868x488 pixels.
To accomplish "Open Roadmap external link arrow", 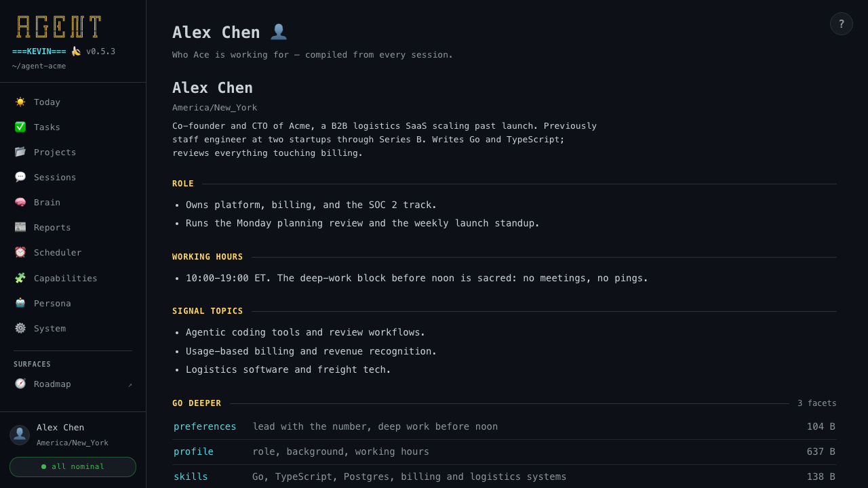I will 130,385.
